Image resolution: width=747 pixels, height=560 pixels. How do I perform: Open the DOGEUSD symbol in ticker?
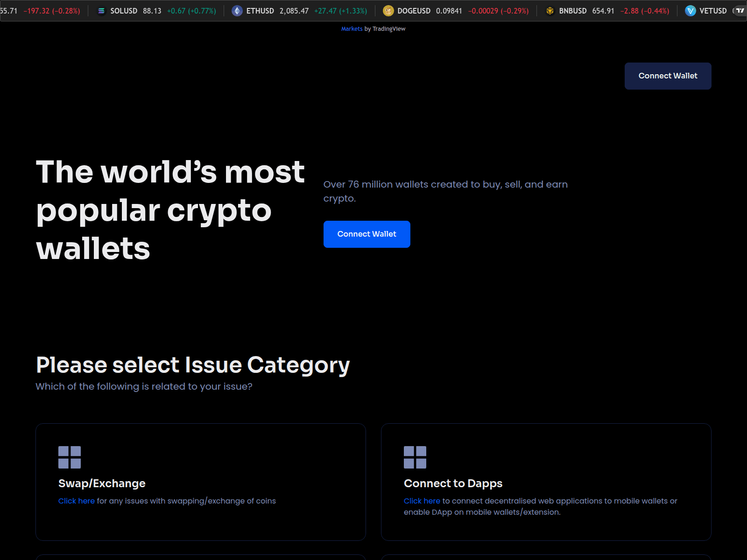[x=414, y=11]
